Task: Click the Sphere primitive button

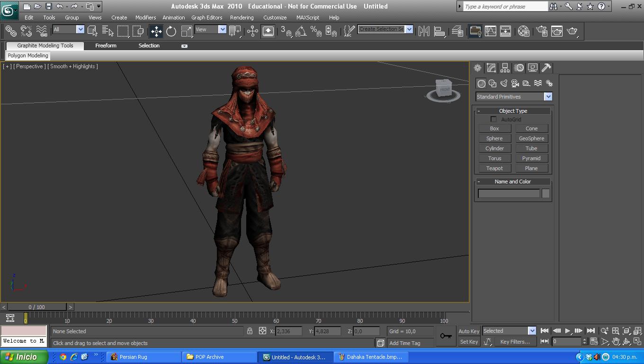Action: [x=494, y=138]
